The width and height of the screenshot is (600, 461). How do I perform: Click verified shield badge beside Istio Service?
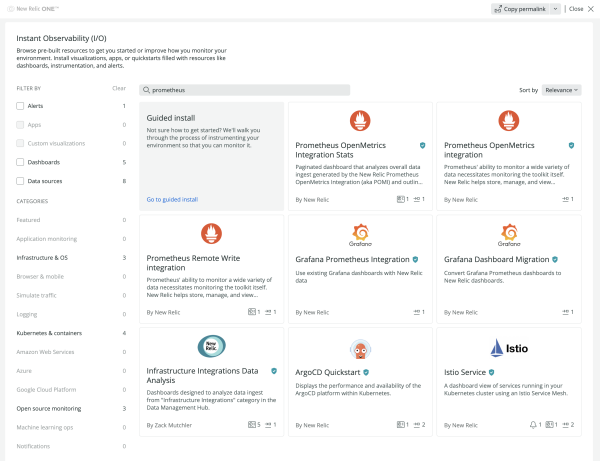[x=491, y=372]
